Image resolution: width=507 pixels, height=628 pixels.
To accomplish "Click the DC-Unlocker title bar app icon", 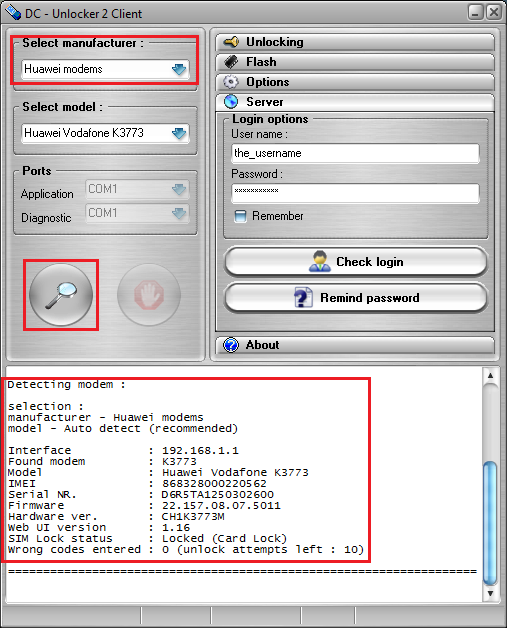I will 13,12.
